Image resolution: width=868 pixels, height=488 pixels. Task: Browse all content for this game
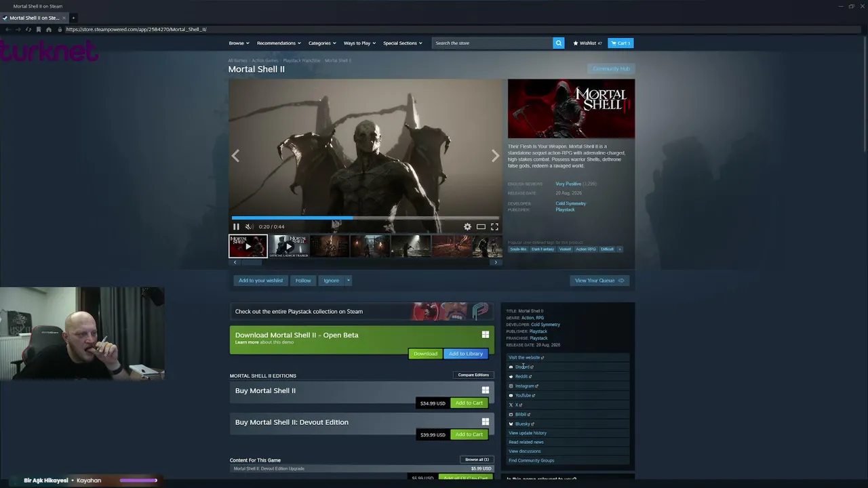[x=477, y=460]
